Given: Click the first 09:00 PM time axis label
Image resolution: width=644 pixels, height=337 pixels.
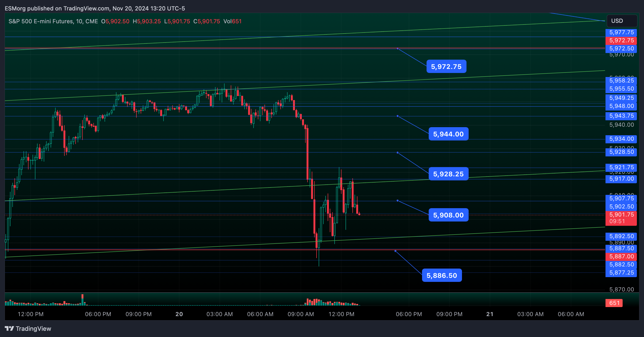Looking at the screenshot, I should (x=139, y=314).
